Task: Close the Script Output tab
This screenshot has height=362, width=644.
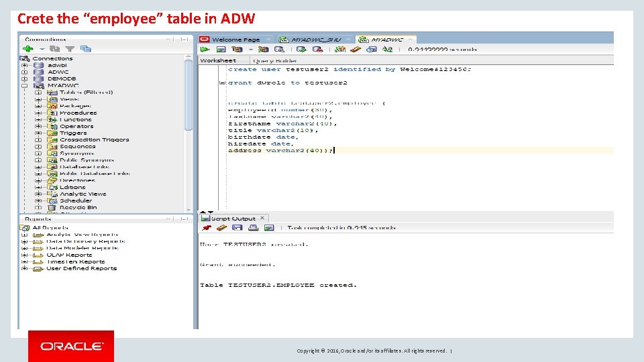Action: pyautogui.click(x=262, y=218)
